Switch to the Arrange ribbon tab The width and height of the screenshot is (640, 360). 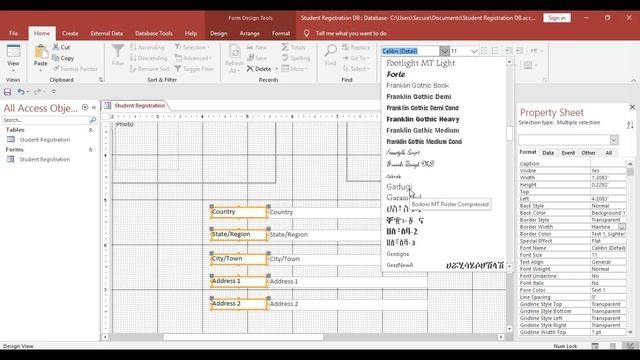coord(249,33)
